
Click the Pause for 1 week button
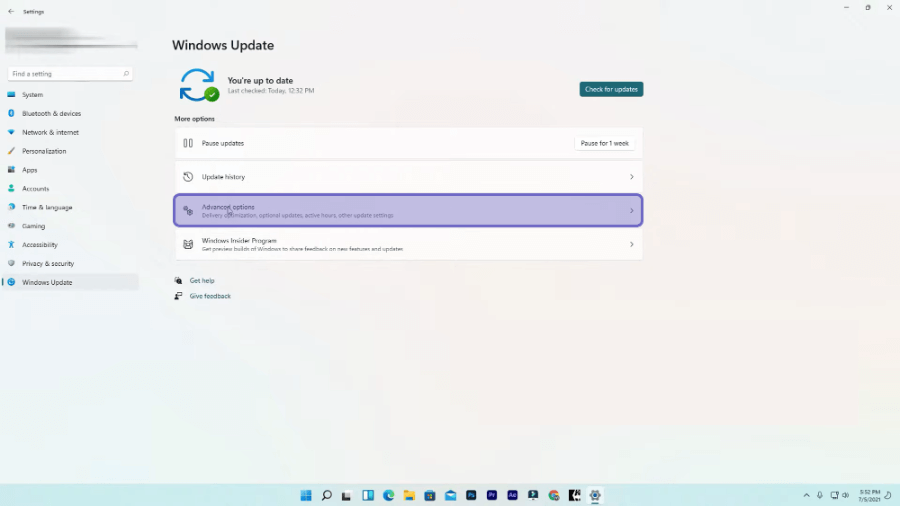click(x=604, y=143)
